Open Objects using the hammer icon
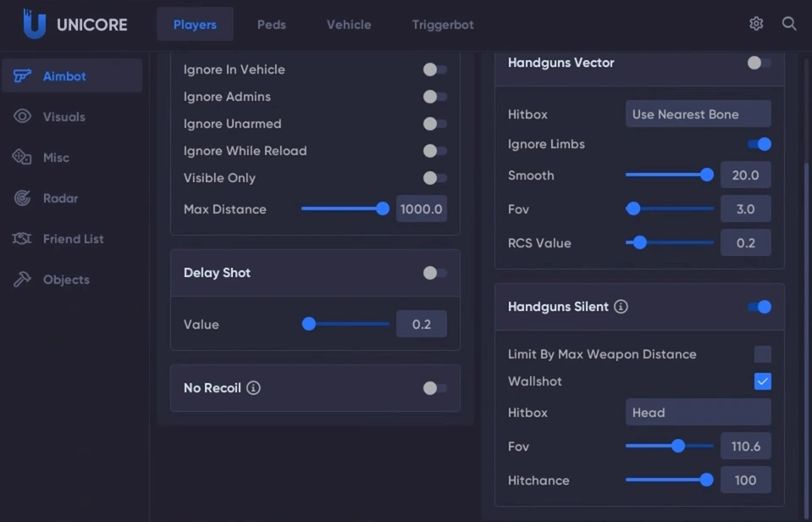The height and width of the screenshot is (522, 812). click(22, 280)
